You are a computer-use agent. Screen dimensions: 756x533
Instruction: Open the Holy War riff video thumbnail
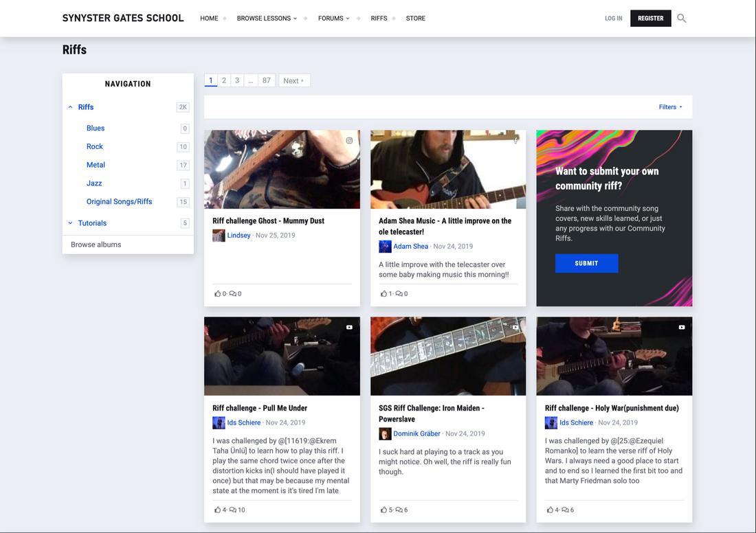coord(614,356)
